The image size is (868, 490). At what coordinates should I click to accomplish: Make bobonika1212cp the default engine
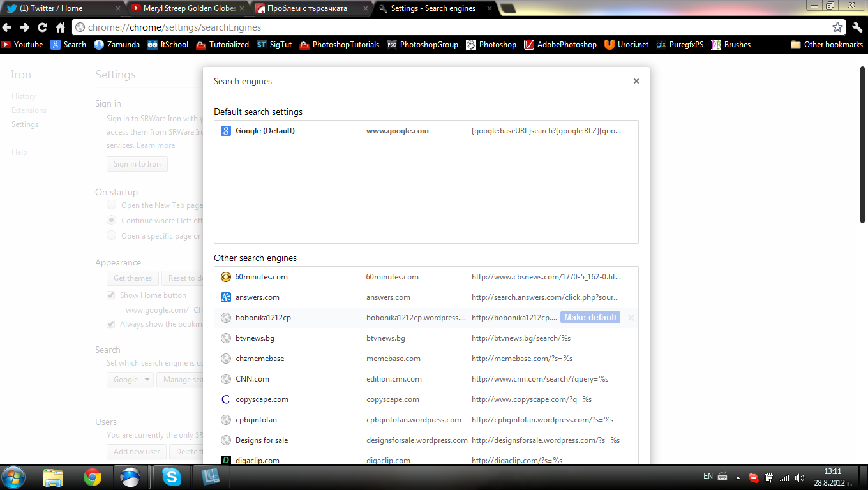click(590, 317)
